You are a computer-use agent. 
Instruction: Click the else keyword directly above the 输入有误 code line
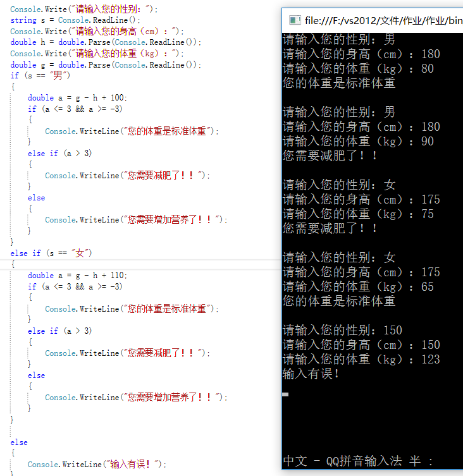coord(19,442)
